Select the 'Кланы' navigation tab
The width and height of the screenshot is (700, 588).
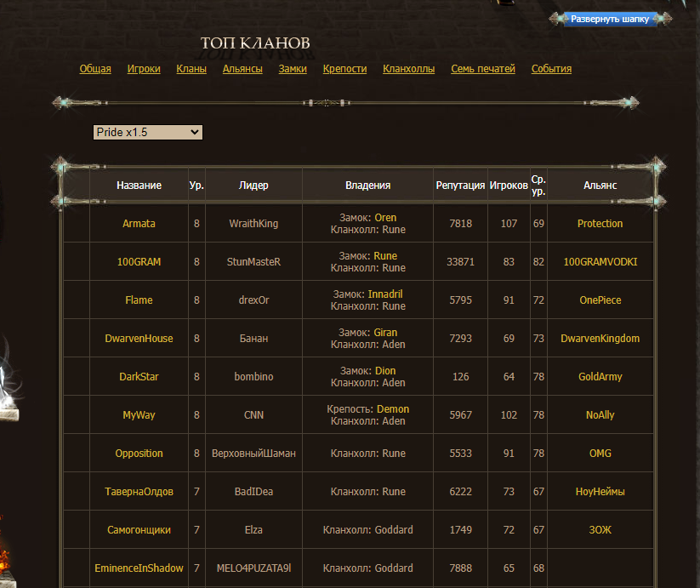pos(191,69)
